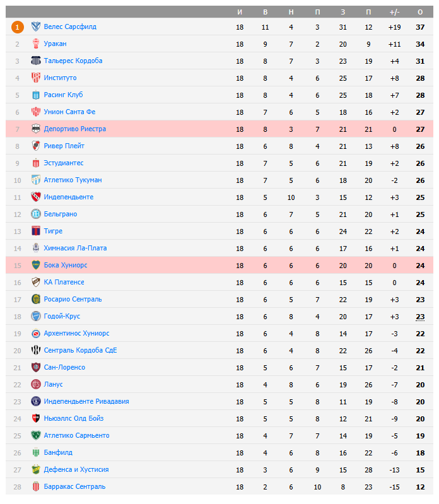This screenshot has height=504, width=439.
Task: Open the Барракас Сентраль team link
Action: (74, 486)
